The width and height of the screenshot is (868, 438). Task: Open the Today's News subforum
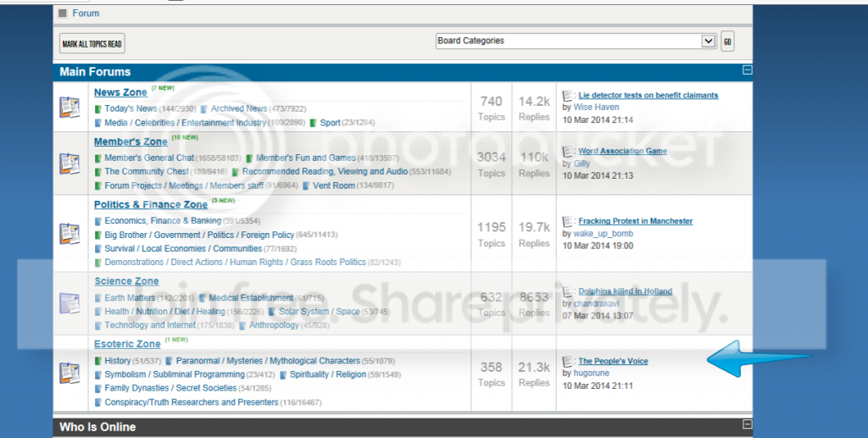coord(131,109)
